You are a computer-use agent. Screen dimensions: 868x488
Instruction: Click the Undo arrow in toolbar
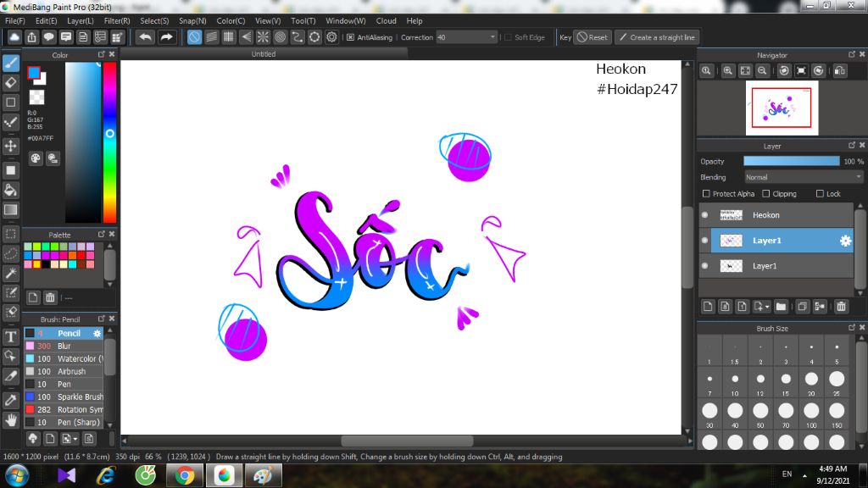(x=146, y=37)
